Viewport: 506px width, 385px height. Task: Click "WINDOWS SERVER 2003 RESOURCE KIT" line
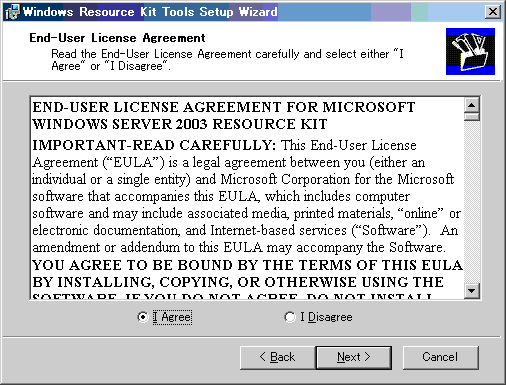coord(180,124)
